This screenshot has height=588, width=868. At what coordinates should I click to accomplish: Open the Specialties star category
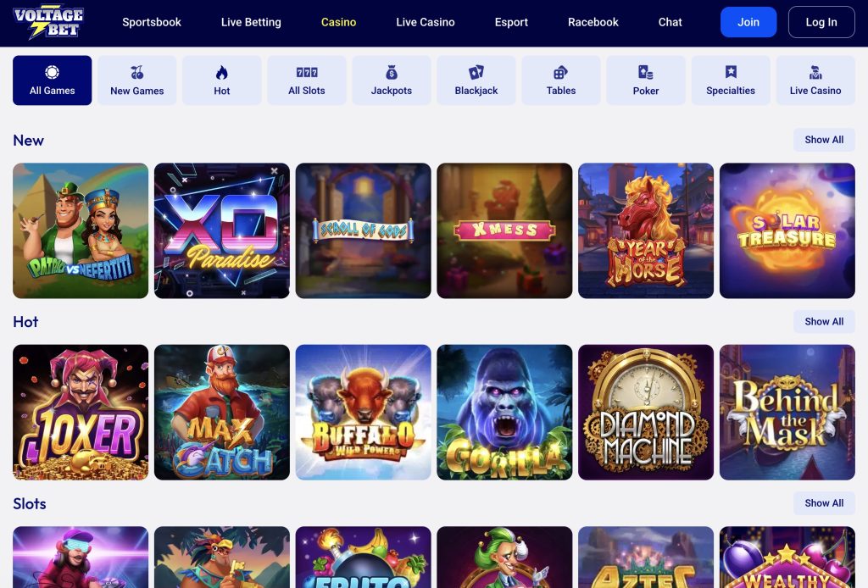731,80
